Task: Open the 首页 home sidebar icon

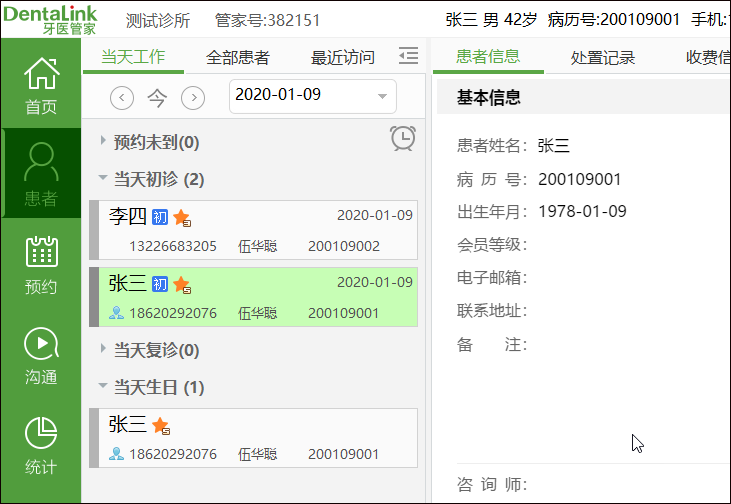Action: (x=41, y=86)
